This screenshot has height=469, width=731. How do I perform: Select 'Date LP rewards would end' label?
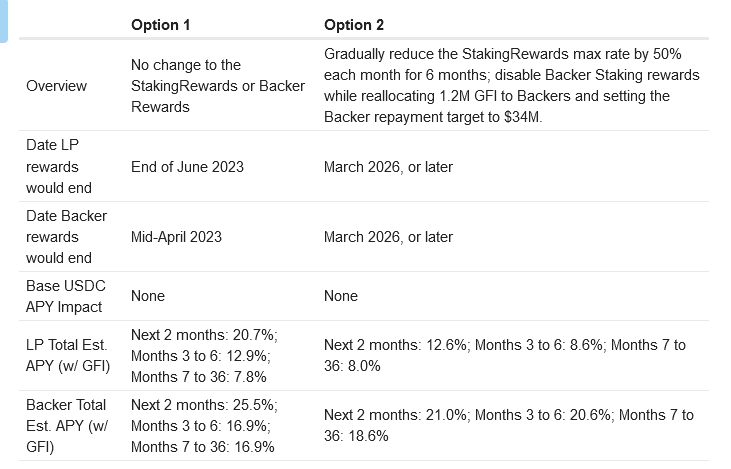point(59,166)
